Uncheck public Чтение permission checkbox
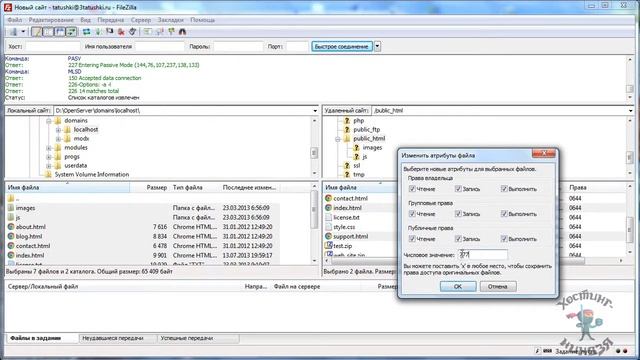Image resolution: width=640 pixels, height=360 pixels. pyautogui.click(x=412, y=239)
